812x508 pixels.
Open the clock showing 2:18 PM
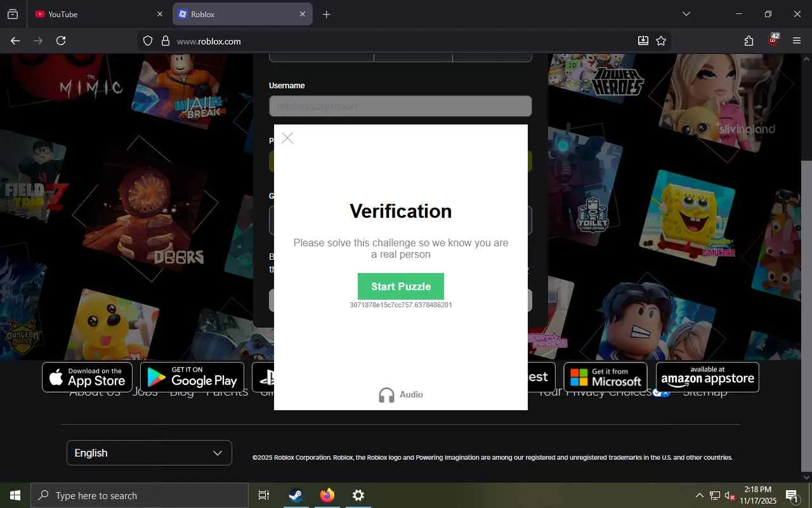pyautogui.click(x=758, y=495)
